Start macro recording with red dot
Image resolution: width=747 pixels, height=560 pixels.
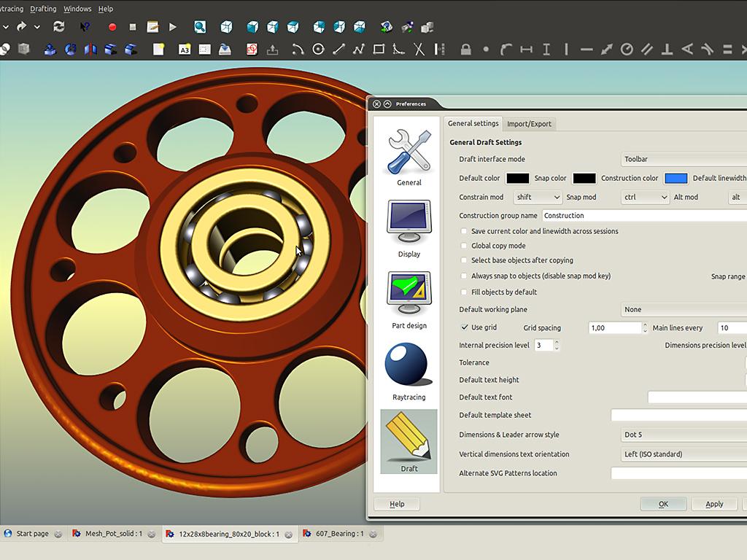[x=112, y=27]
